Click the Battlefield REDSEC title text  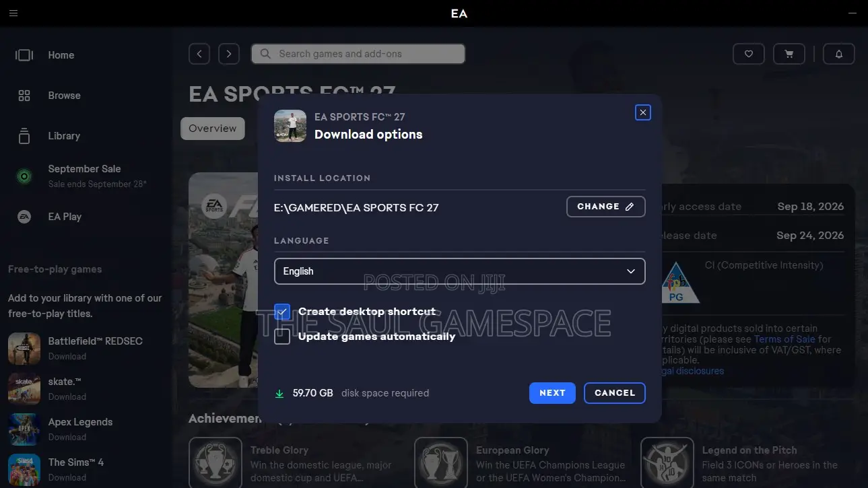coord(96,341)
